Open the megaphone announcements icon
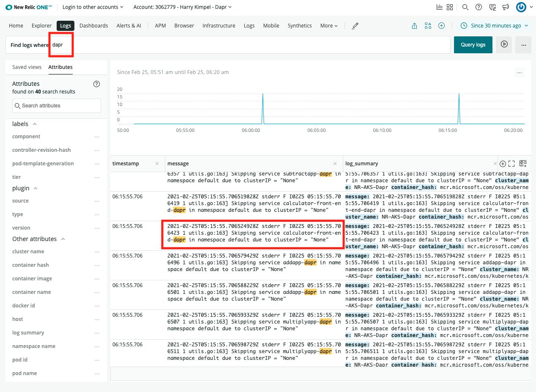Viewport: 536px width, 392px height. 506,7
